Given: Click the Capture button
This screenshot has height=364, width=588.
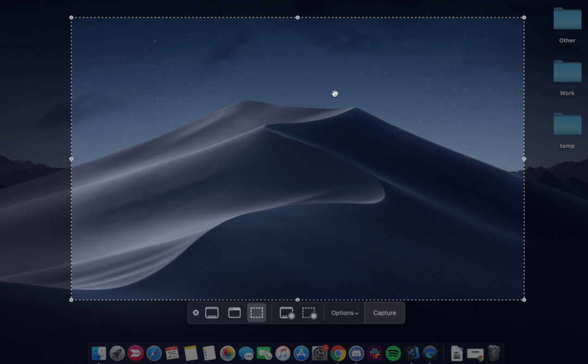Looking at the screenshot, I should pos(384,312).
